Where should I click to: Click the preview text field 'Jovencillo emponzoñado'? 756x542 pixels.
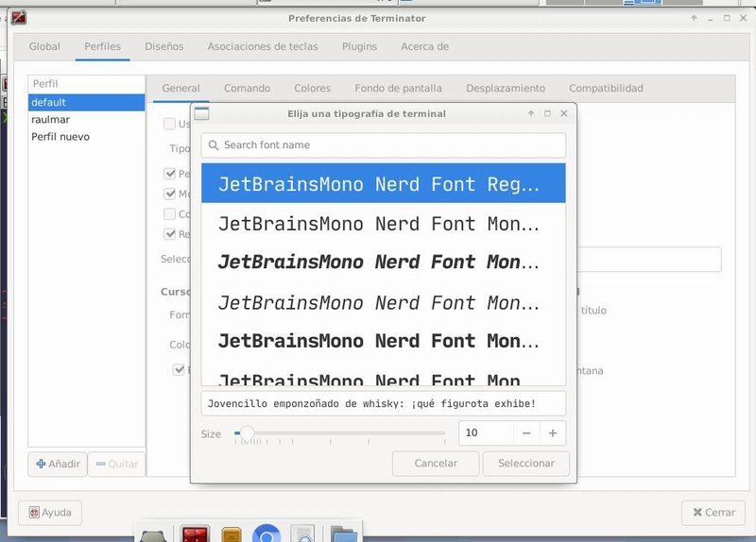point(384,404)
